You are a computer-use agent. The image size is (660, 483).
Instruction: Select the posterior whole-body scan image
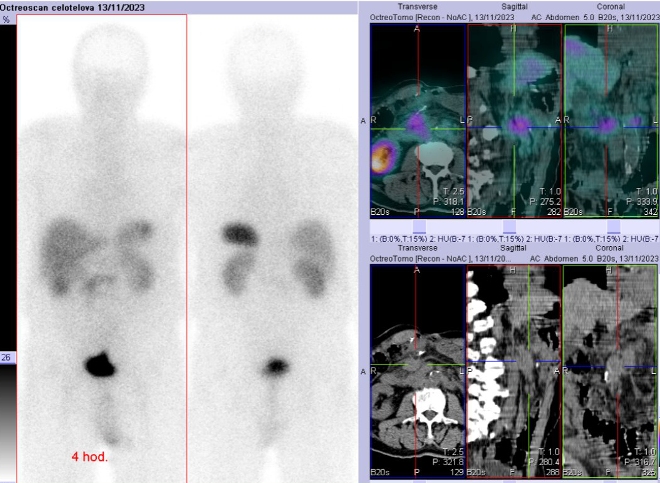point(273,248)
